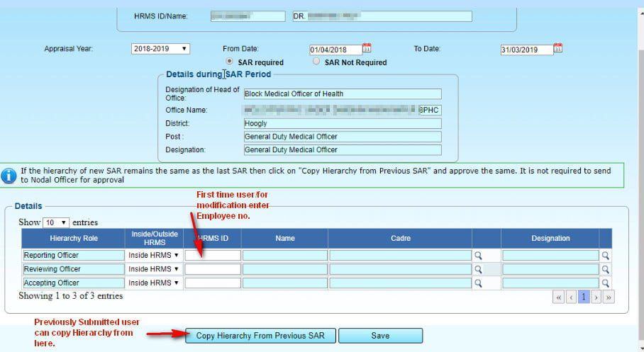
Task: Go to next page of entries
Action: point(596,297)
